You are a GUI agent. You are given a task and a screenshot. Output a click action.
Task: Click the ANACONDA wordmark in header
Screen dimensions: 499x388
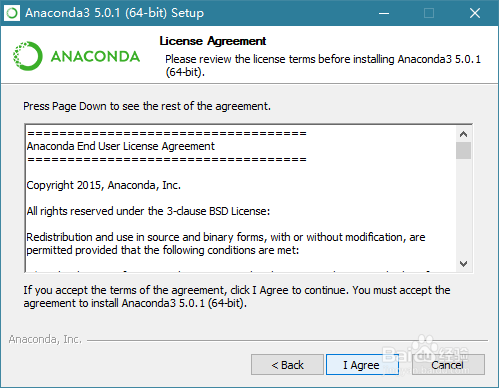pyautogui.click(x=95, y=56)
